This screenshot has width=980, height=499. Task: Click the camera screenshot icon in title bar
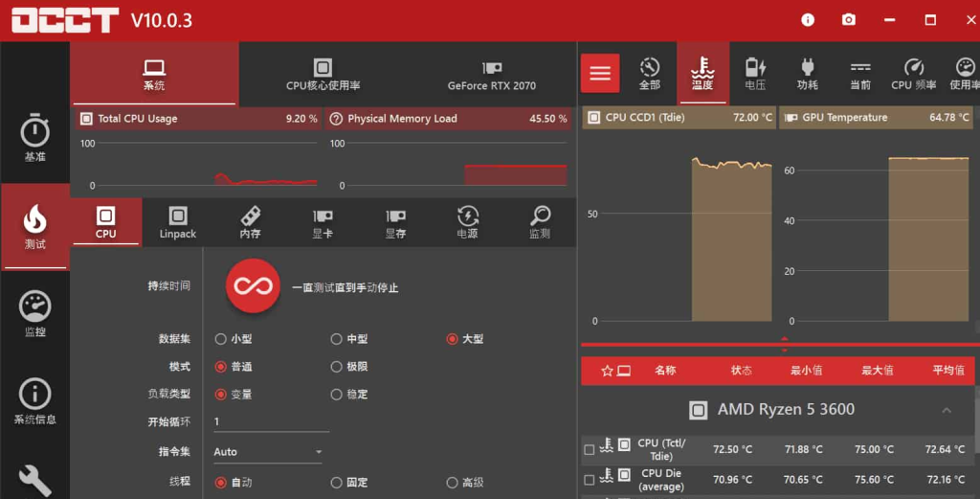pos(848,20)
